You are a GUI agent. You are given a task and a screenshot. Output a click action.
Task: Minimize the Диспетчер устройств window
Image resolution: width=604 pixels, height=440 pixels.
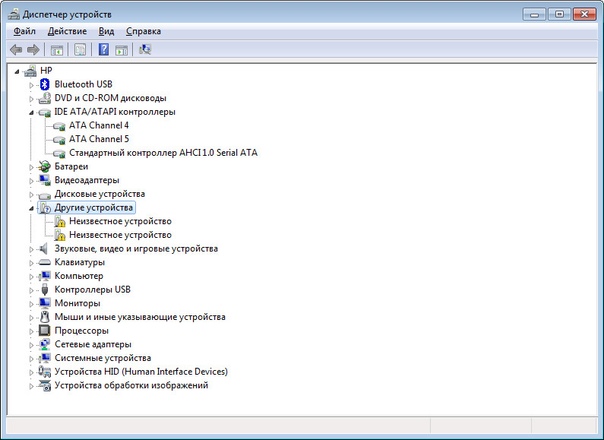(534, 14)
